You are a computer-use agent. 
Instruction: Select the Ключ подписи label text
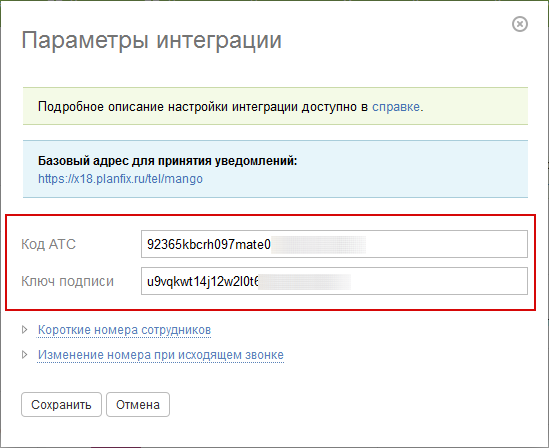click(x=67, y=281)
